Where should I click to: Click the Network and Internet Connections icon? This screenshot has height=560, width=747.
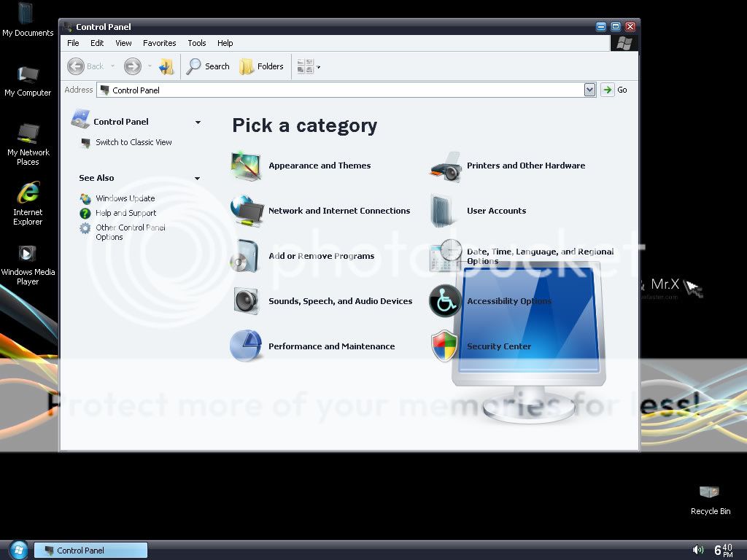(247, 211)
